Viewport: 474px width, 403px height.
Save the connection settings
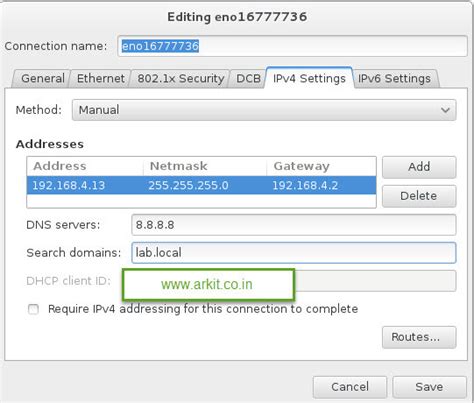429,387
